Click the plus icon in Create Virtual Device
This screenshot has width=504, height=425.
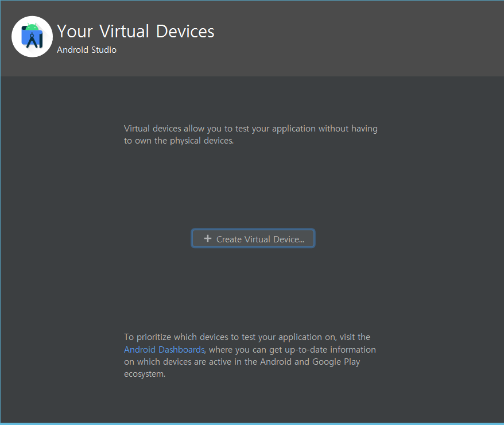click(208, 238)
